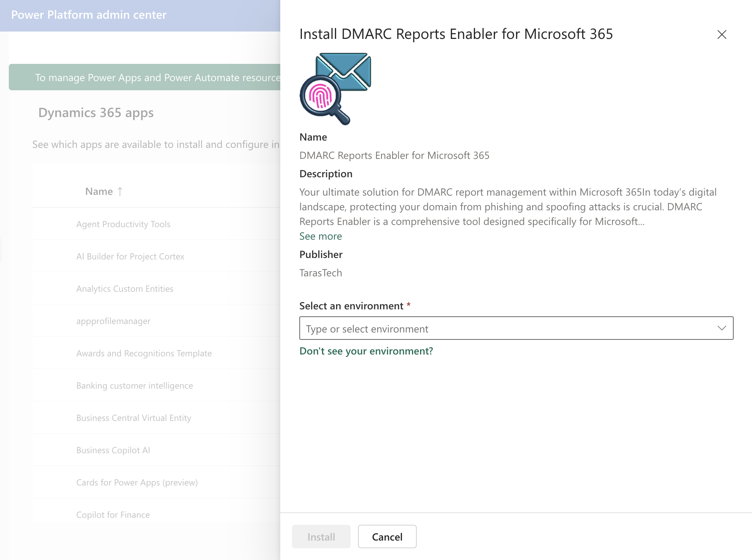Select AI Builder for Project Cortex row
Screen dimensions: 752x560
[x=156, y=256]
